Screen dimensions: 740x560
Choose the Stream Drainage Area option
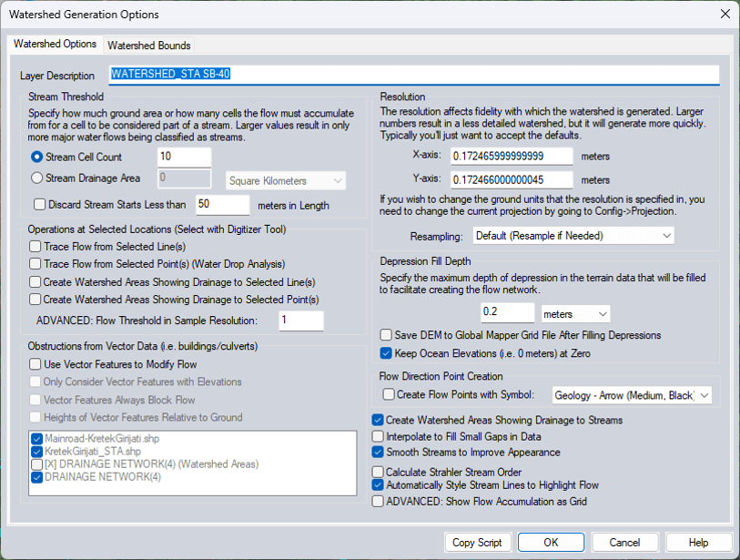click(x=37, y=178)
